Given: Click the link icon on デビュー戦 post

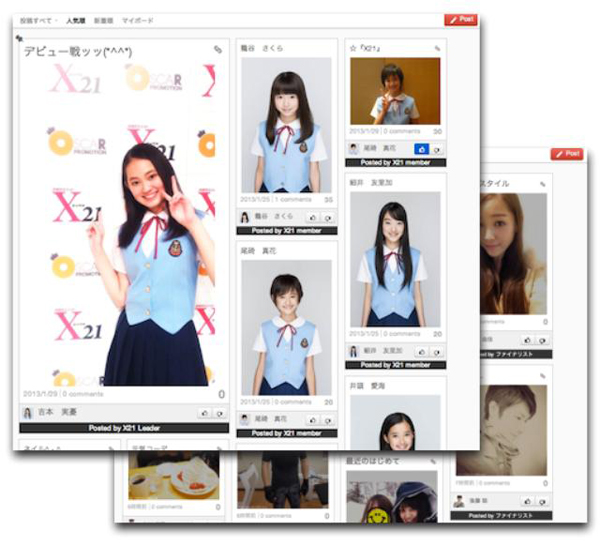Looking at the screenshot, I should (218, 49).
